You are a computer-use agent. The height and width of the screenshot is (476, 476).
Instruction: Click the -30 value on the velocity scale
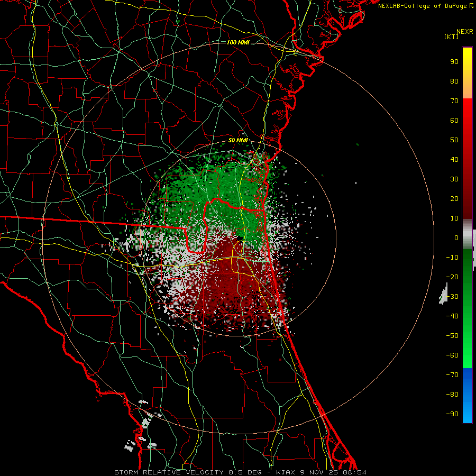pos(452,297)
